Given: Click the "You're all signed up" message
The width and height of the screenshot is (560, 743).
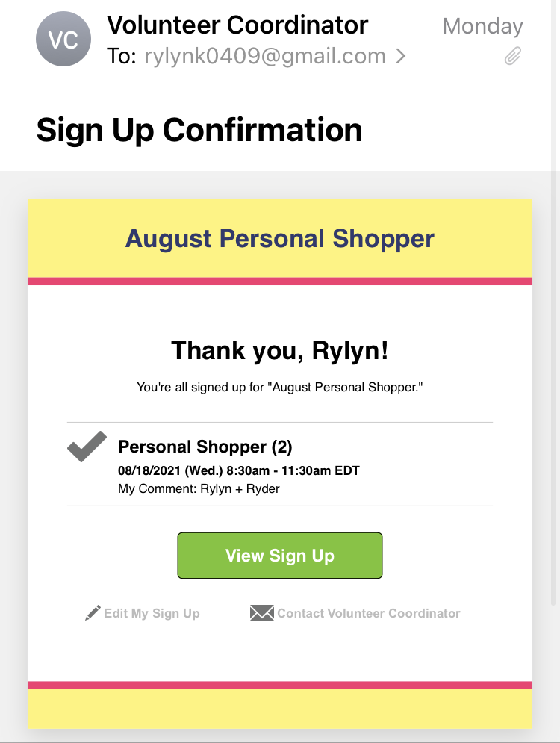Looking at the screenshot, I should 280,388.
